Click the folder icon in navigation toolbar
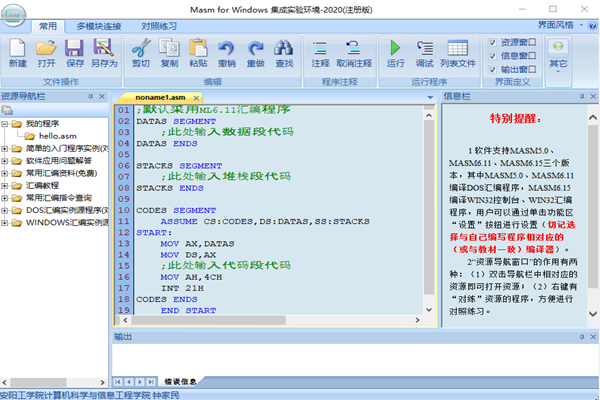 pyautogui.click(x=7, y=110)
